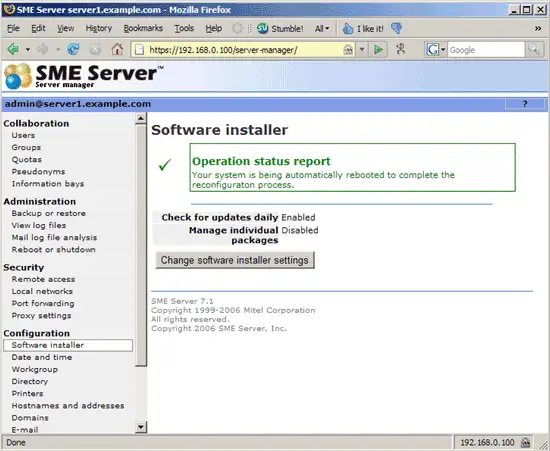550x451 pixels.
Task: Click the page icon in the address bar
Action: click(x=140, y=50)
